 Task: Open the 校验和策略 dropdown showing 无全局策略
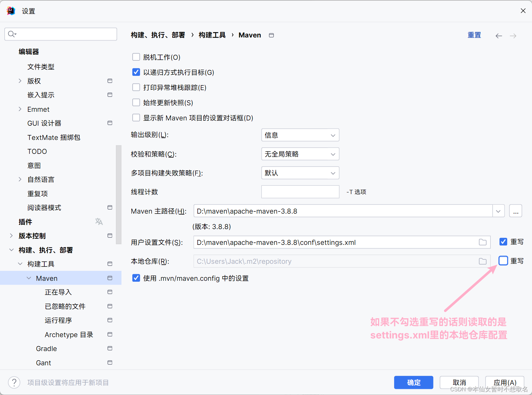click(300, 154)
